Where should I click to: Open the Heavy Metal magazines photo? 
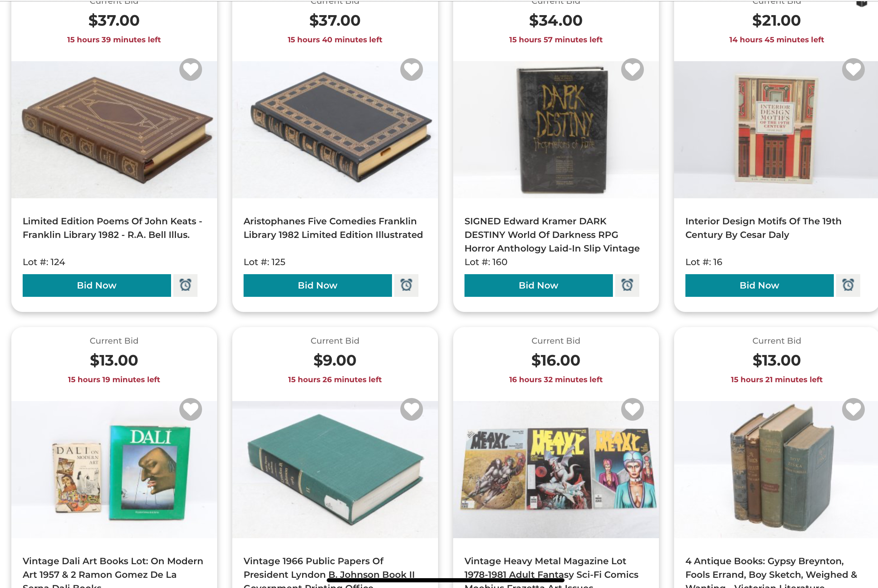click(556, 470)
